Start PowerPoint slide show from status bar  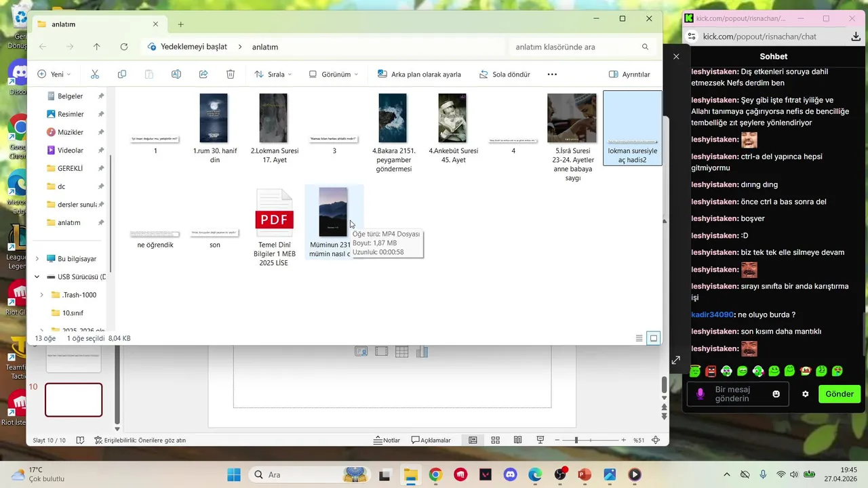click(x=540, y=441)
